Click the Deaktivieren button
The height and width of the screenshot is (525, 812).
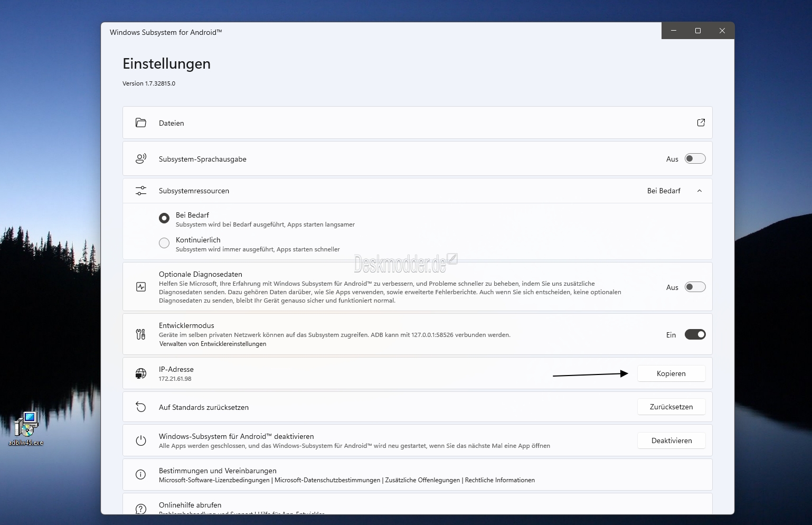point(672,440)
